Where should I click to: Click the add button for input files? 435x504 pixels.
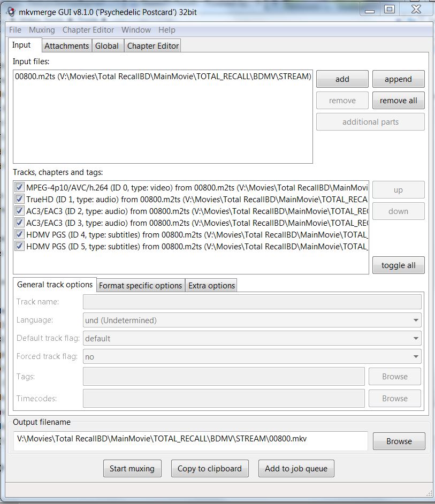coord(342,79)
